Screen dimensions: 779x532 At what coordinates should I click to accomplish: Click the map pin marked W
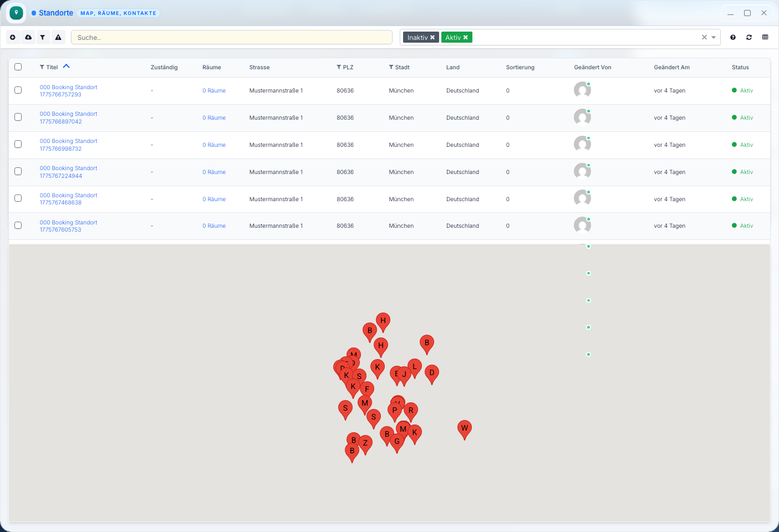pyautogui.click(x=465, y=428)
